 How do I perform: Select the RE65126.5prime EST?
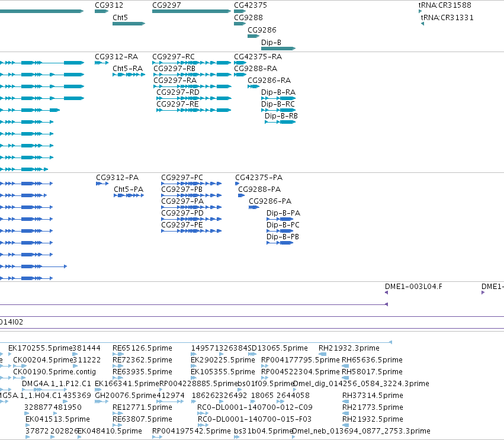118,354
